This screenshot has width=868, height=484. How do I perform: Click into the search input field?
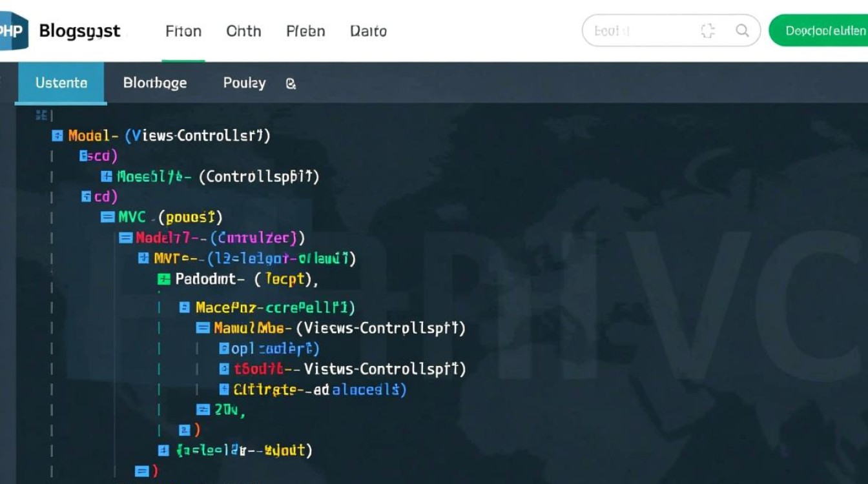pyautogui.click(x=639, y=30)
